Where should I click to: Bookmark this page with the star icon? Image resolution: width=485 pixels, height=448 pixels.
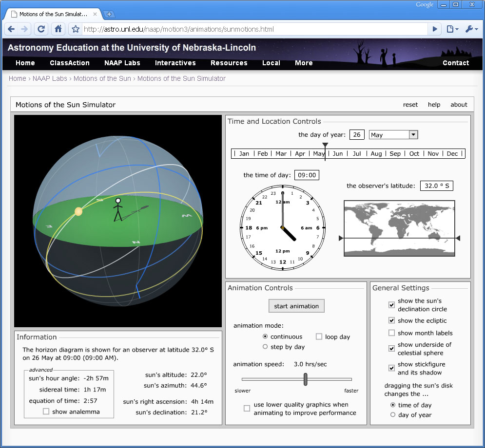76,29
